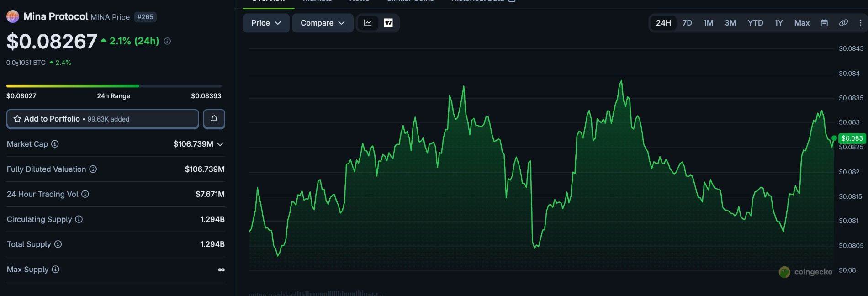The image size is (868, 296).
Task: Select the Max time range
Action: (802, 23)
